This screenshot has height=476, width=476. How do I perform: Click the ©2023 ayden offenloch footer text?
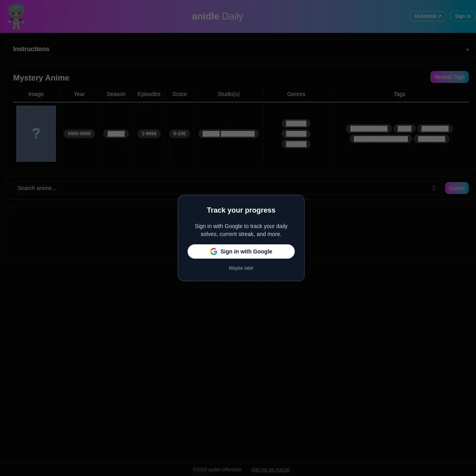[x=217, y=470]
